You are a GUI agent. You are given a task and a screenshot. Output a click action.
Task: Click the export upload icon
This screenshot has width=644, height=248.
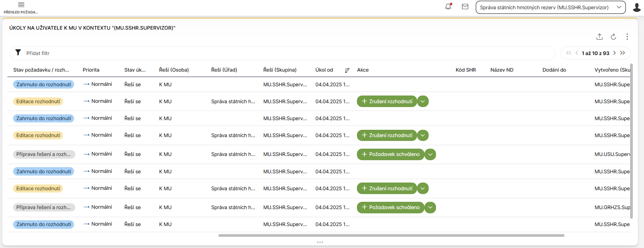pos(599,37)
